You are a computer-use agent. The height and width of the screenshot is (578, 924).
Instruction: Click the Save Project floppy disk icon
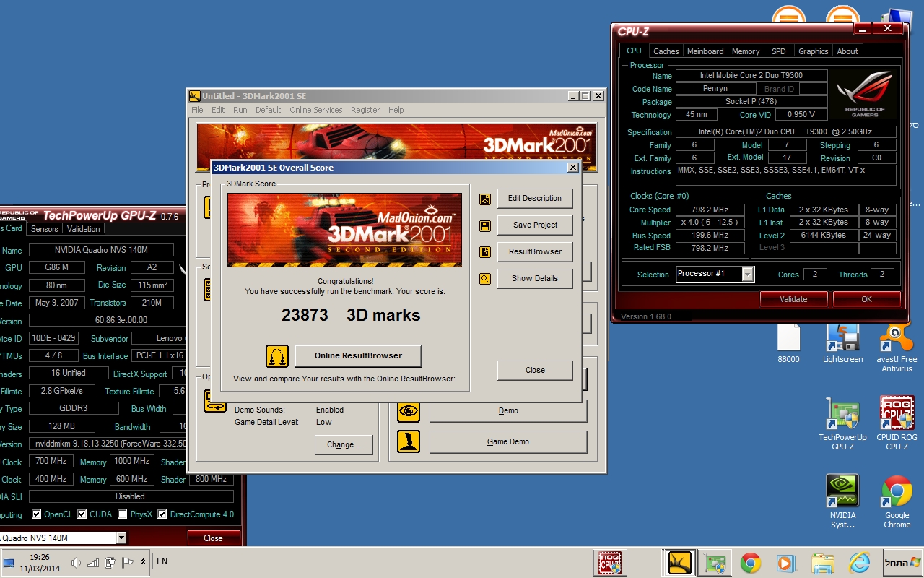pos(485,226)
